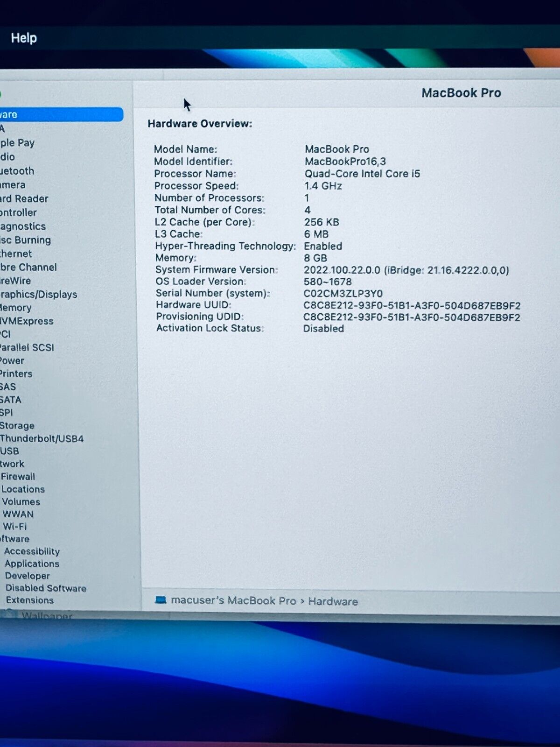Click "macuser's MacBook Pro" in path bar
560x747 pixels.
tap(233, 600)
